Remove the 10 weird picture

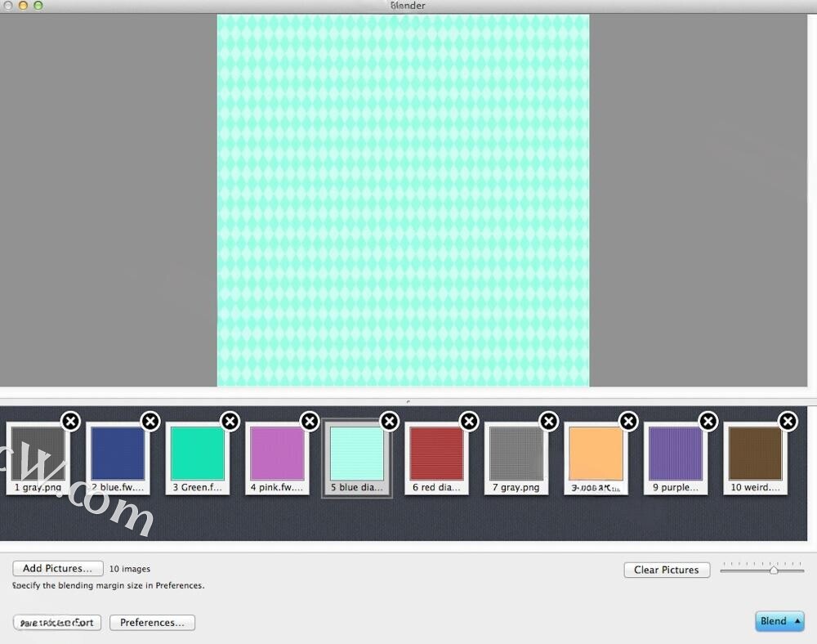tap(788, 421)
